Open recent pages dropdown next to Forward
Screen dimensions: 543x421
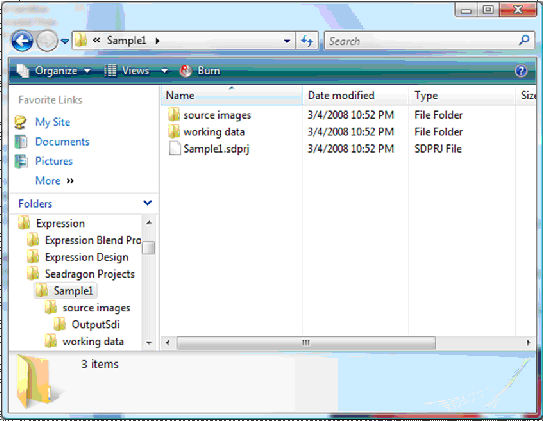(x=65, y=41)
